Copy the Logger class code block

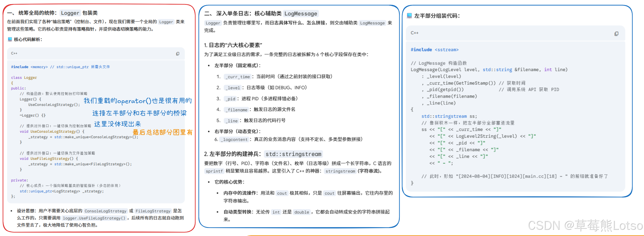coord(178,54)
